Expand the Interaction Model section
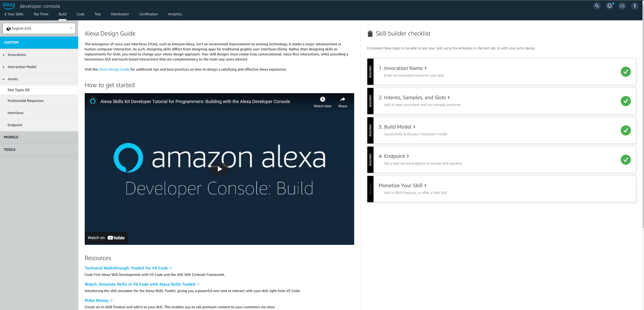The height and width of the screenshot is (310, 644). pos(39,67)
